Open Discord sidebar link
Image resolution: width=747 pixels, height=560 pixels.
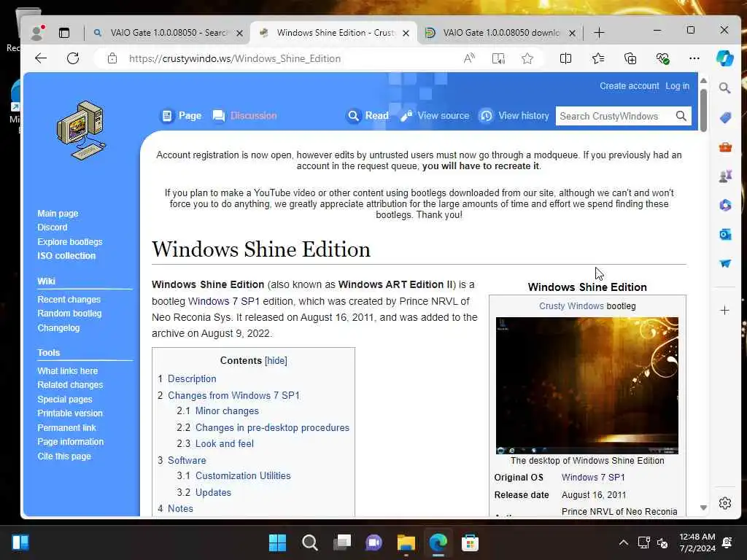pyautogui.click(x=53, y=227)
